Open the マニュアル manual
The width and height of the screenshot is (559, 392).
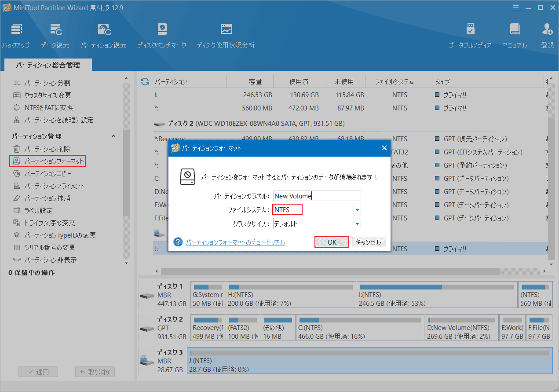coord(515,36)
